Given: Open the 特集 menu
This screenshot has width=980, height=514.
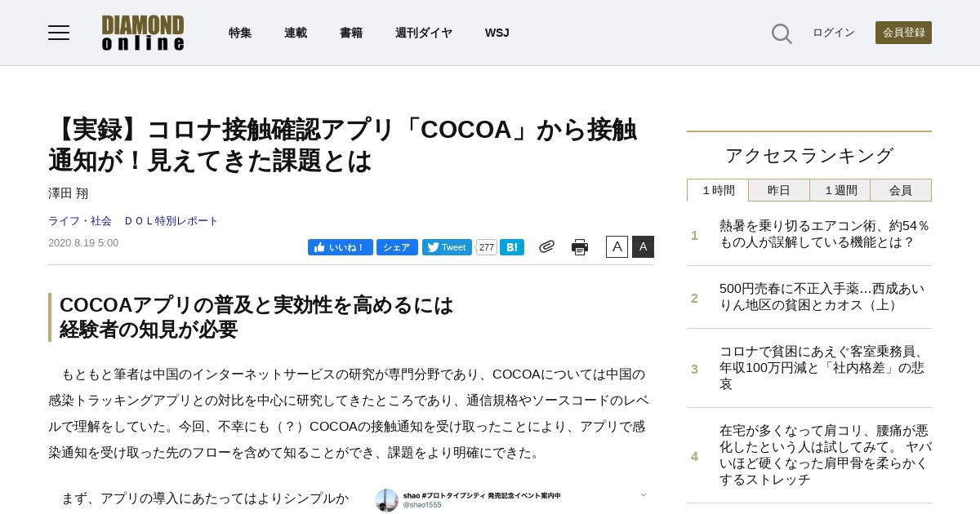Looking at the screenshot, I should point(240,33).
